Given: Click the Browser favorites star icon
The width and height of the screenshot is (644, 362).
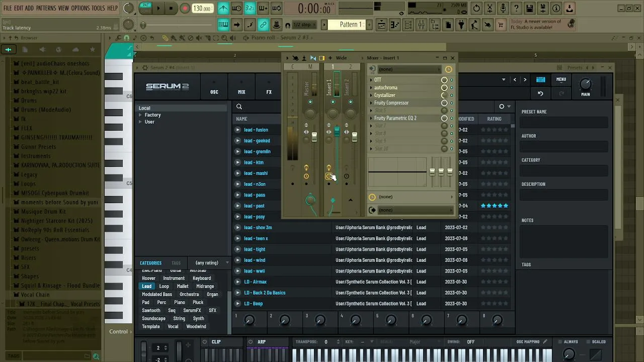Looking at the screenshot, I should click(x=92, y=49).
